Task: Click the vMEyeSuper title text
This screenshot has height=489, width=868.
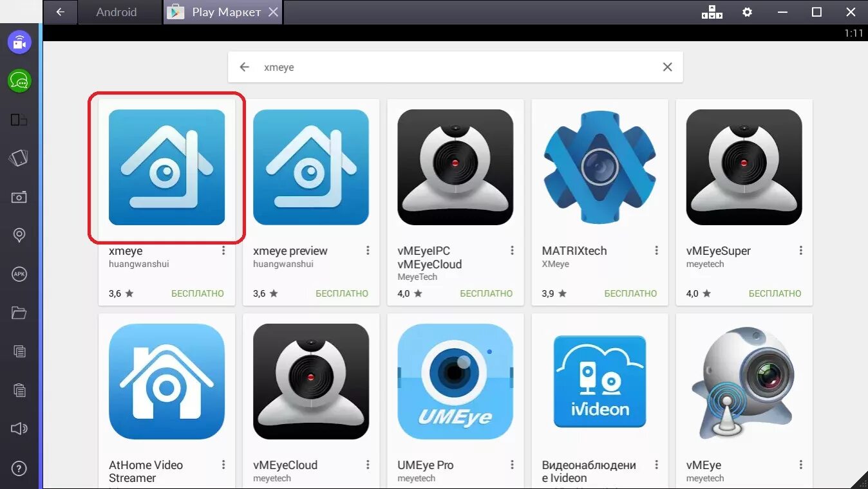Action: 719,251
